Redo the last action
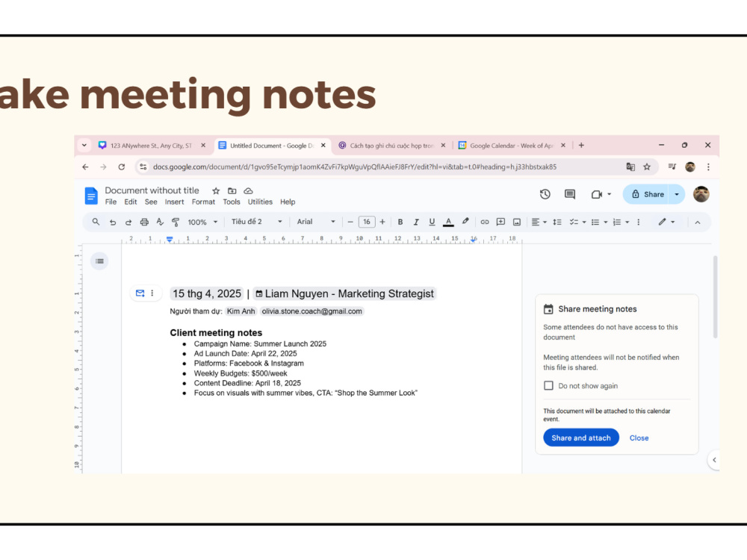Screen dimensions: 747x560 [128, 222]
